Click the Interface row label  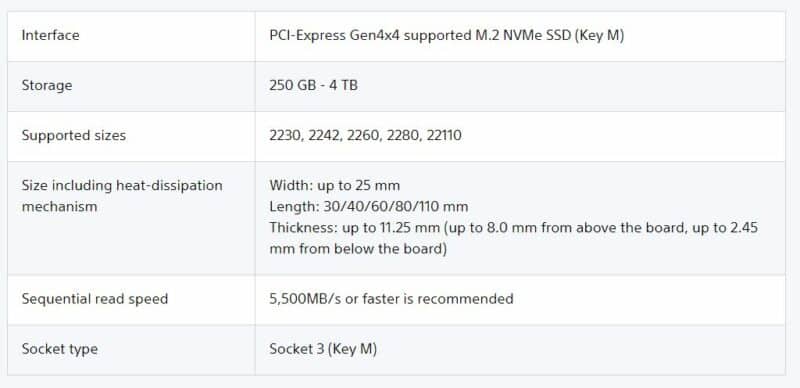click(51, 36)
